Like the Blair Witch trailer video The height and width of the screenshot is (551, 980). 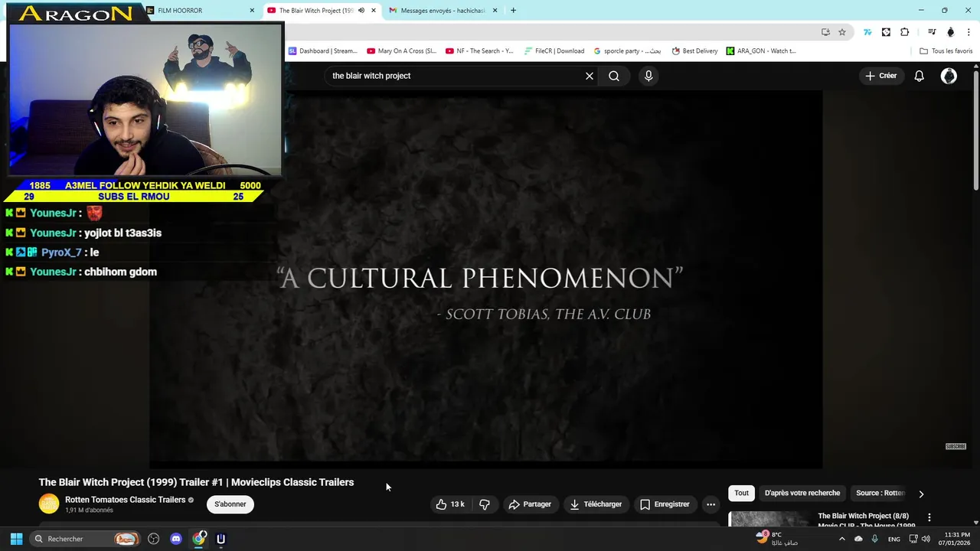[451, 504]
